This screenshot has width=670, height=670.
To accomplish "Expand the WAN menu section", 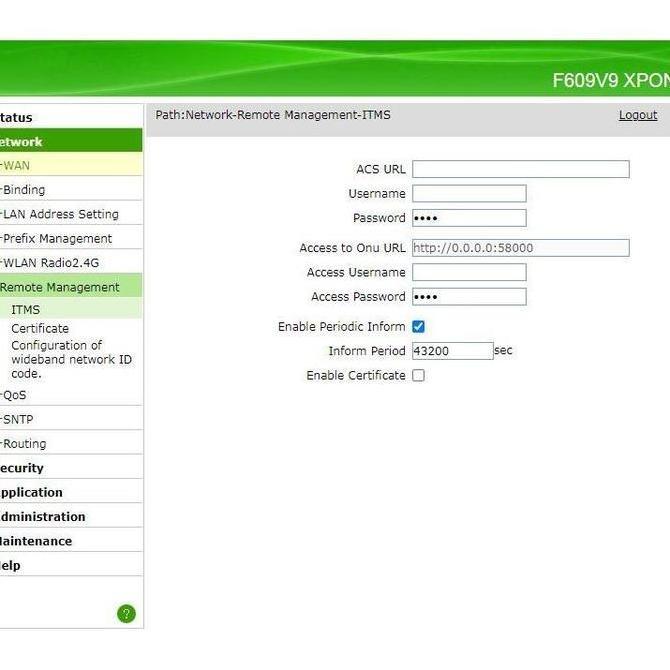I will (x=17, y=165).
